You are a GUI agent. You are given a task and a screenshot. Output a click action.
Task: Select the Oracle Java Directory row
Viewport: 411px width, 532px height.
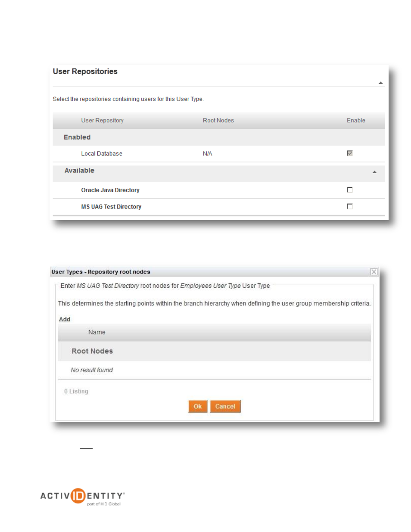tap(218, 190)
